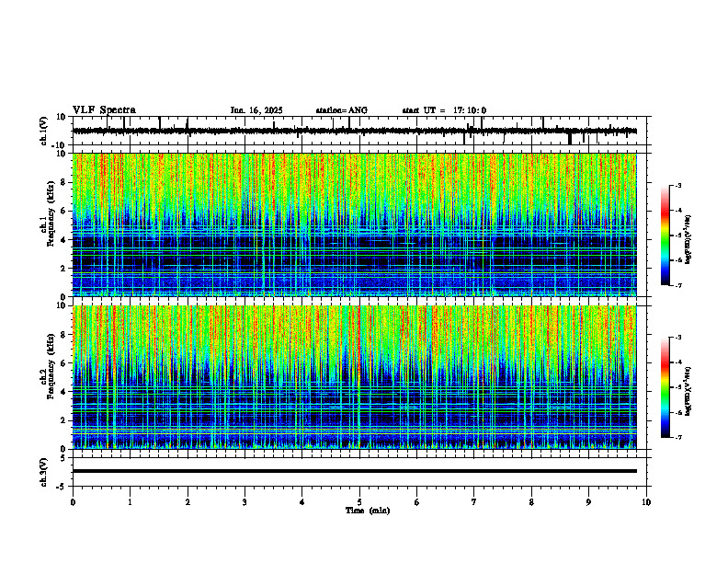Click the "-7" label on ch.1 color bar

click(677, 285)
